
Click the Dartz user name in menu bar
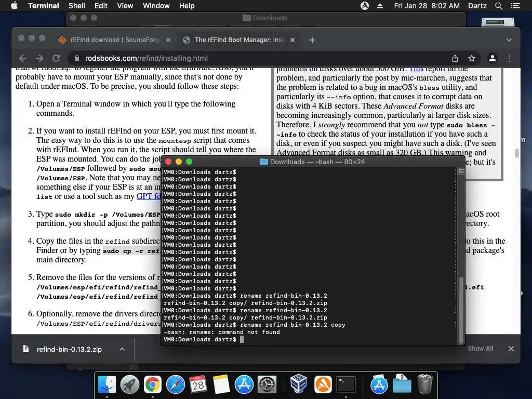pyautogui.click(x=477, y=6)
